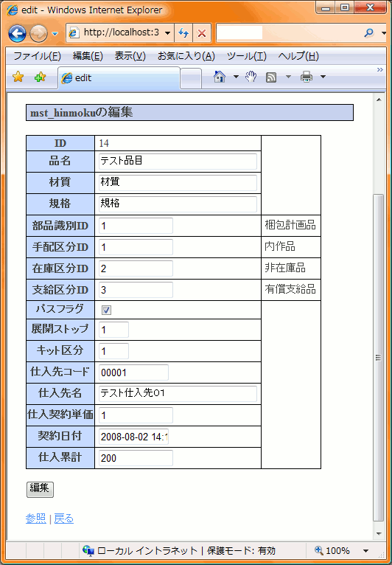
Task: Open Favorites Center star icon
Action: click(x=18, y=77)
